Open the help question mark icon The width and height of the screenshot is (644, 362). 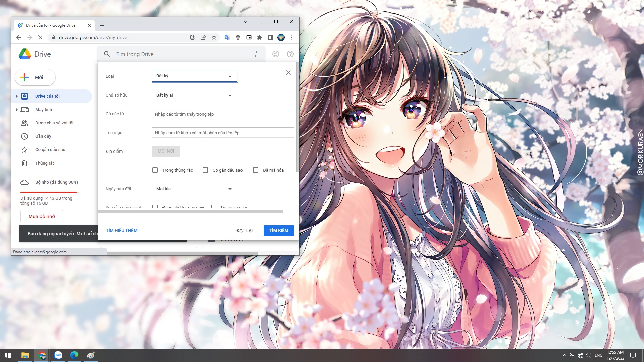point(290,54)
